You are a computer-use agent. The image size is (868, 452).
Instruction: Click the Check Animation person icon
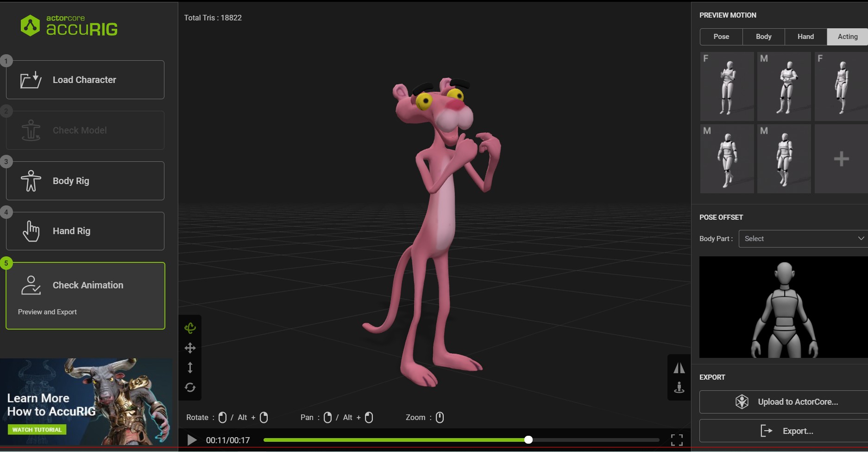(x=31, y=285)
